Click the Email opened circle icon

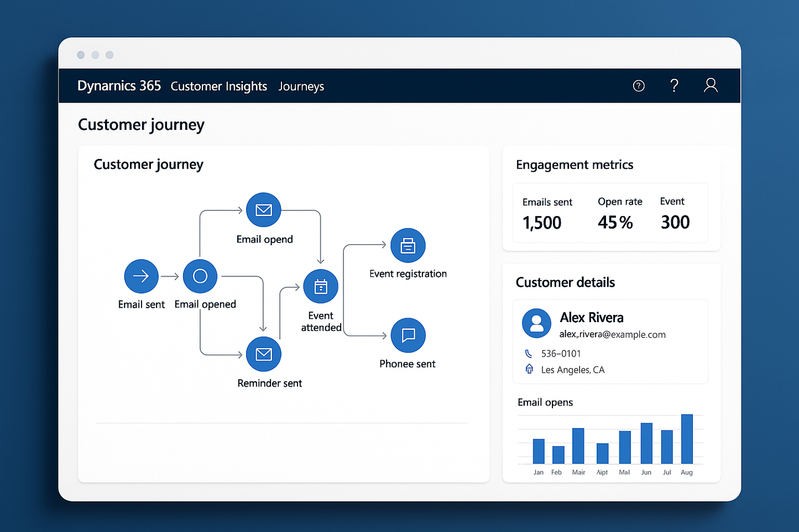(200, 276)
